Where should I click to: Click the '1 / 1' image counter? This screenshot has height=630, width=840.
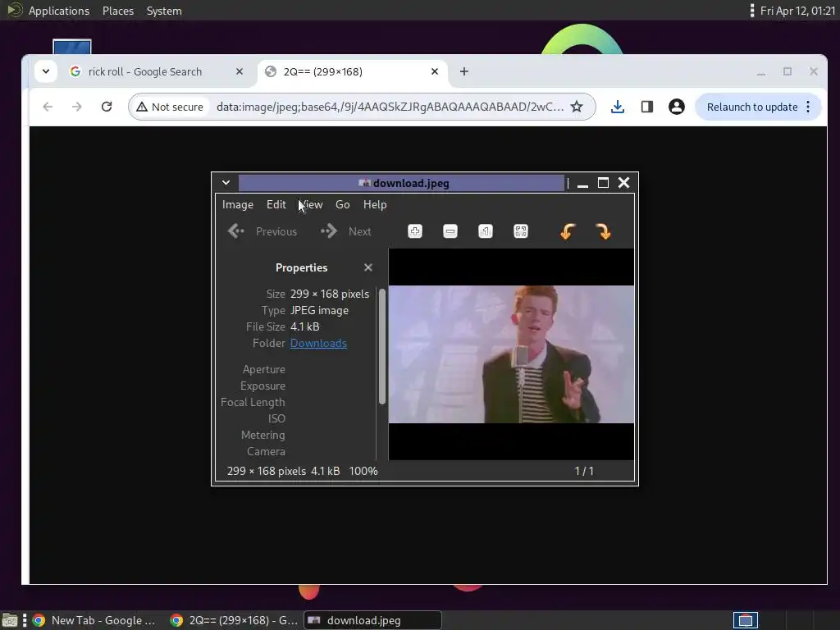tap(584, 472)
